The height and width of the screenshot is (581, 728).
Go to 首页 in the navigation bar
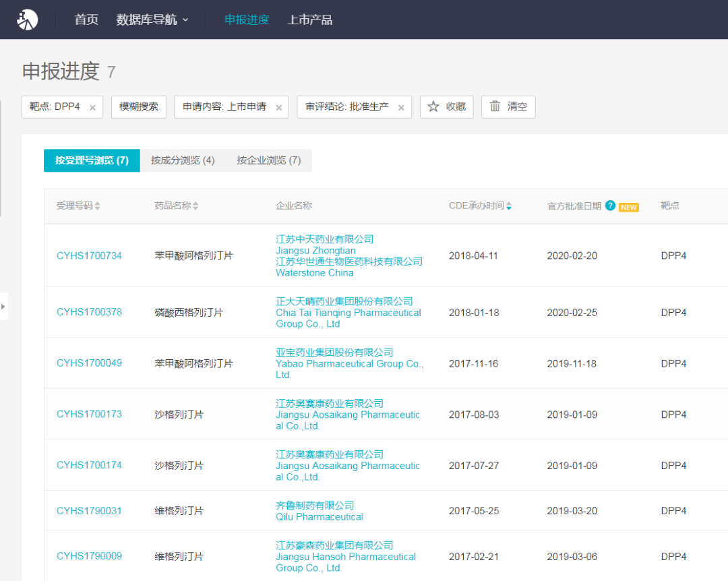click(86, 20)
